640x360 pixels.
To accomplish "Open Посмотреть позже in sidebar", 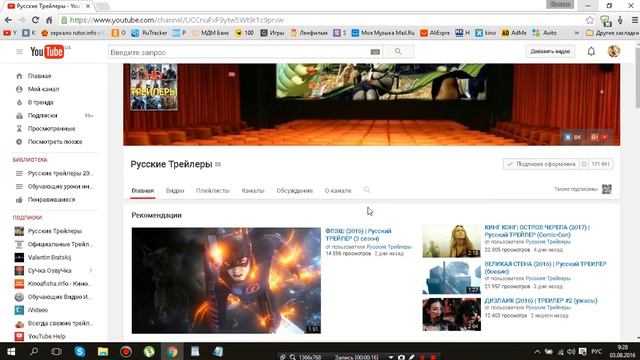I will click(x=54, y=142).
